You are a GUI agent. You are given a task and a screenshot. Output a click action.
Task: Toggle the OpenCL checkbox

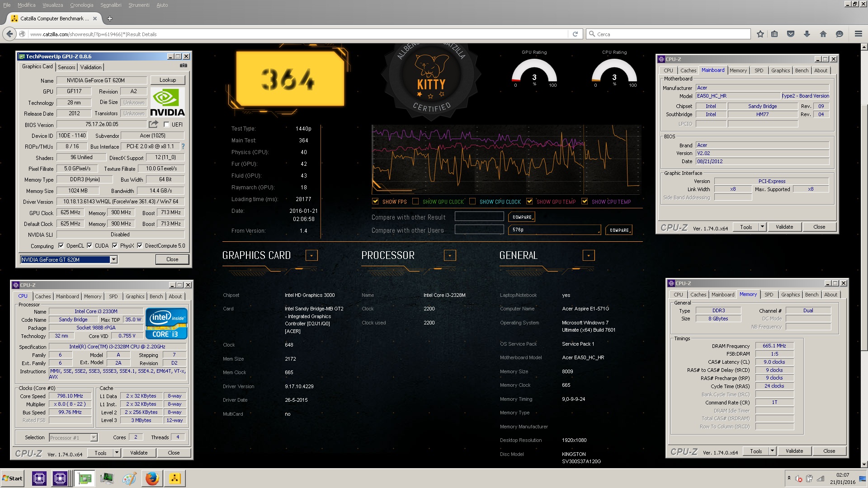click(61, 246)
